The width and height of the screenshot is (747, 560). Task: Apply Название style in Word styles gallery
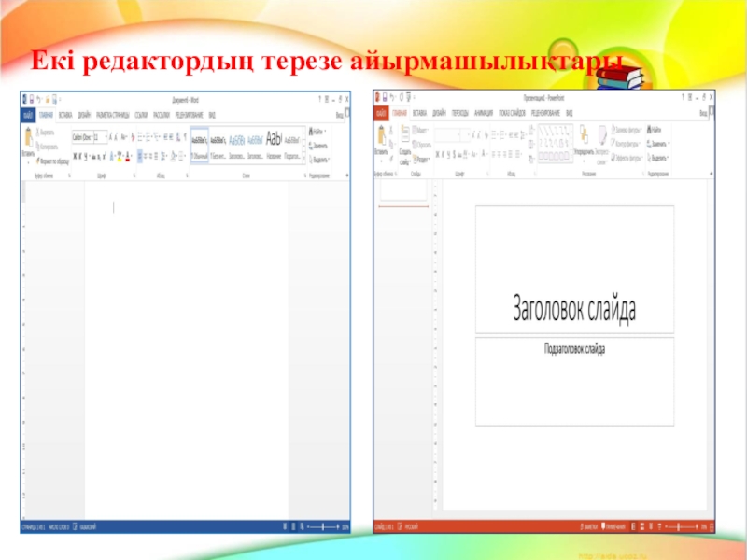(274, 146)
